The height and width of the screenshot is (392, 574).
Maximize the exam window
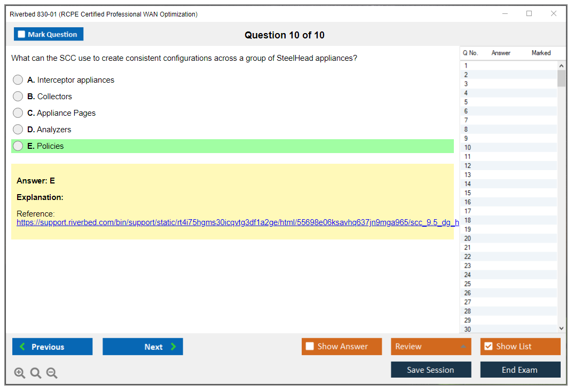click(x=529, y=14)
